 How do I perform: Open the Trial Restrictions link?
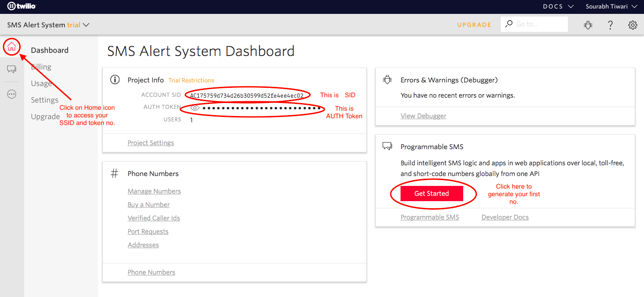(191, 80)
